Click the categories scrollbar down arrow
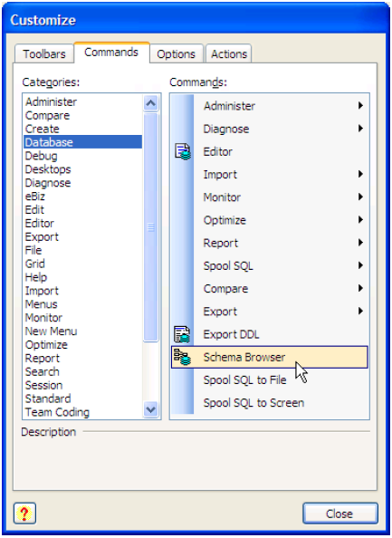This screenshot has height=538, width=392. [x=151, y=409]
